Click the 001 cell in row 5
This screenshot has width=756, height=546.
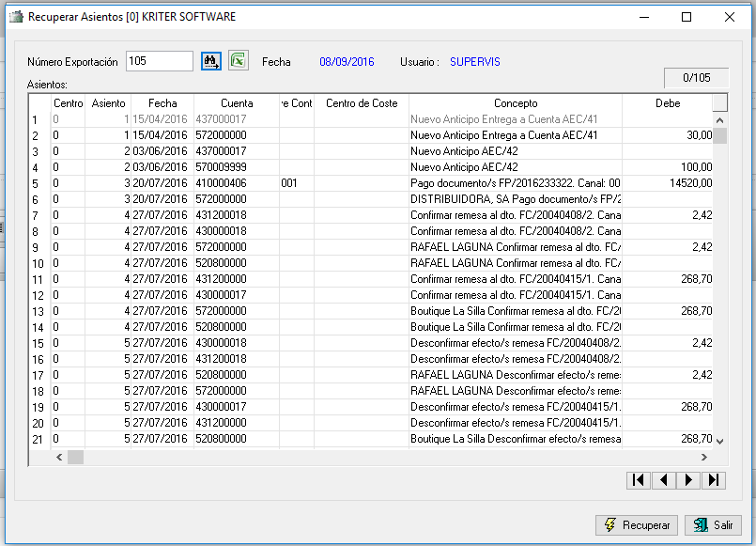pos(297,183)
